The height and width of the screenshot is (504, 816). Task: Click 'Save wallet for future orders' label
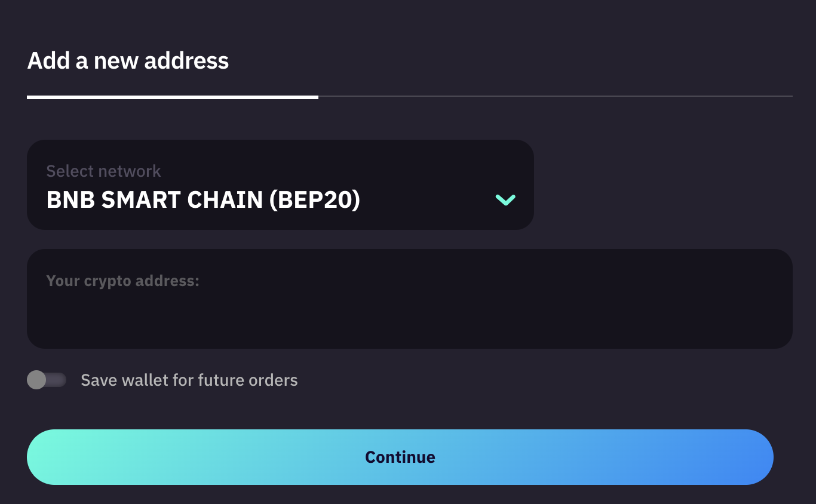[x=189, y=380]
